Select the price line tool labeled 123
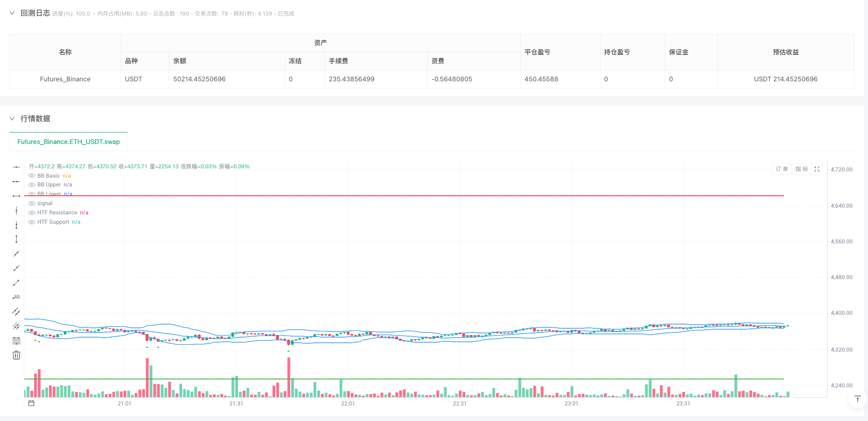 click(17, 297)
